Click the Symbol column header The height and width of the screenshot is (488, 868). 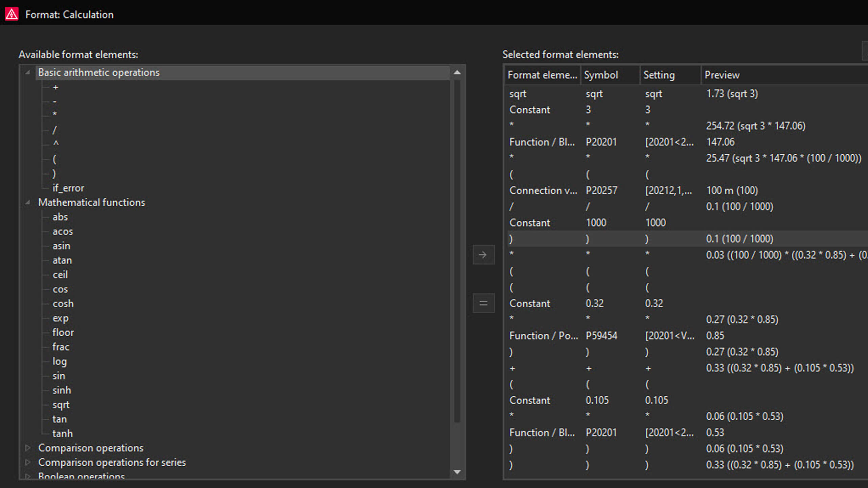click(x=601, y=75)
